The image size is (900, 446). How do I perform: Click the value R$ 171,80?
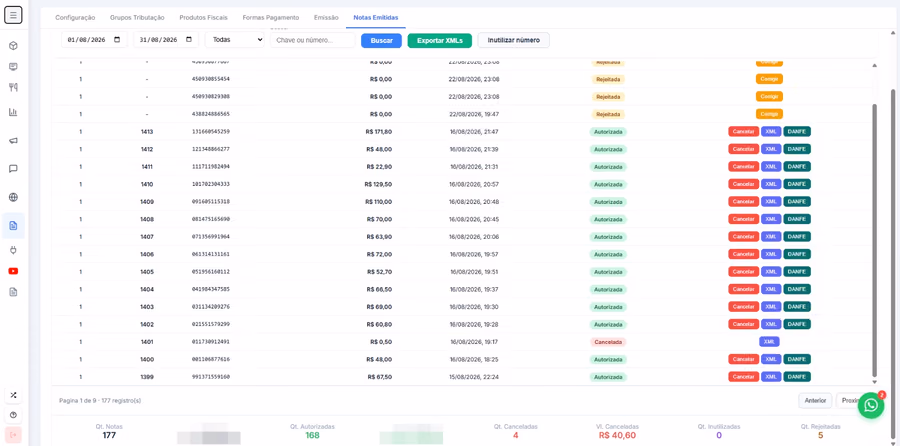[x=378, y=131]
